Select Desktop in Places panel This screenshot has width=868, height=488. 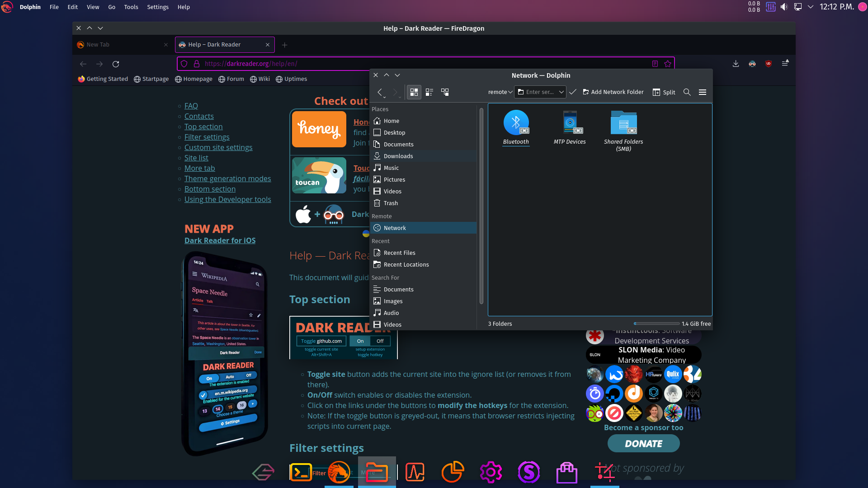pyautogui.click(x=423, y=133)
